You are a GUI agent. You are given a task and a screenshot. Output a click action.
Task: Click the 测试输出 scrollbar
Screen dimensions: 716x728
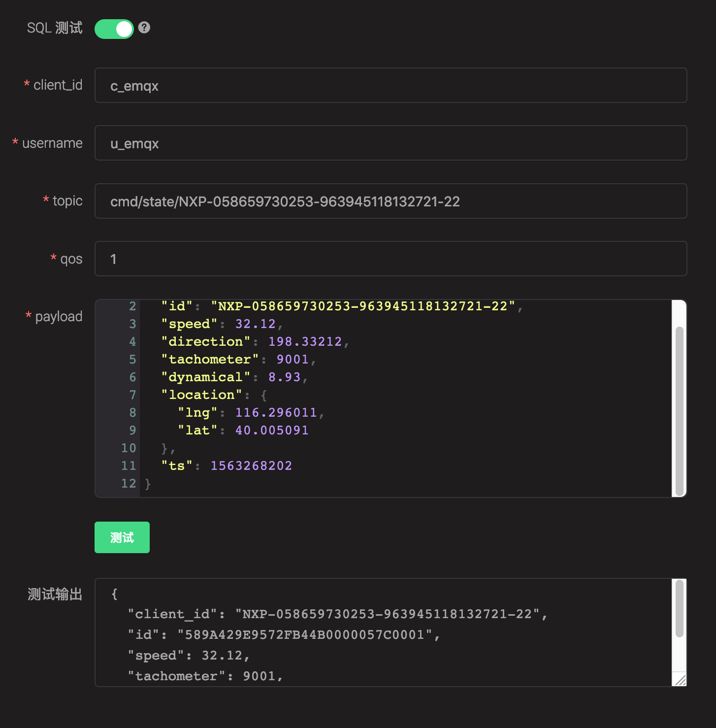(679, 608)
